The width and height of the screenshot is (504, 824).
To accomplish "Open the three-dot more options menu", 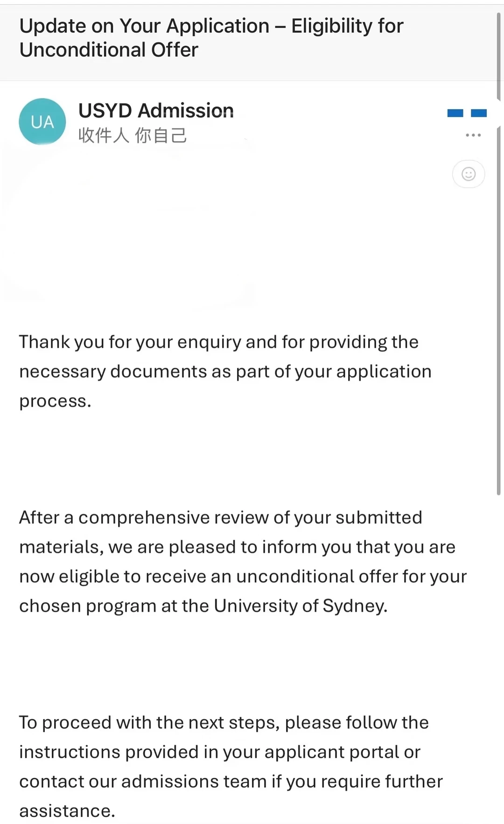I will click(x=473, y=135).
